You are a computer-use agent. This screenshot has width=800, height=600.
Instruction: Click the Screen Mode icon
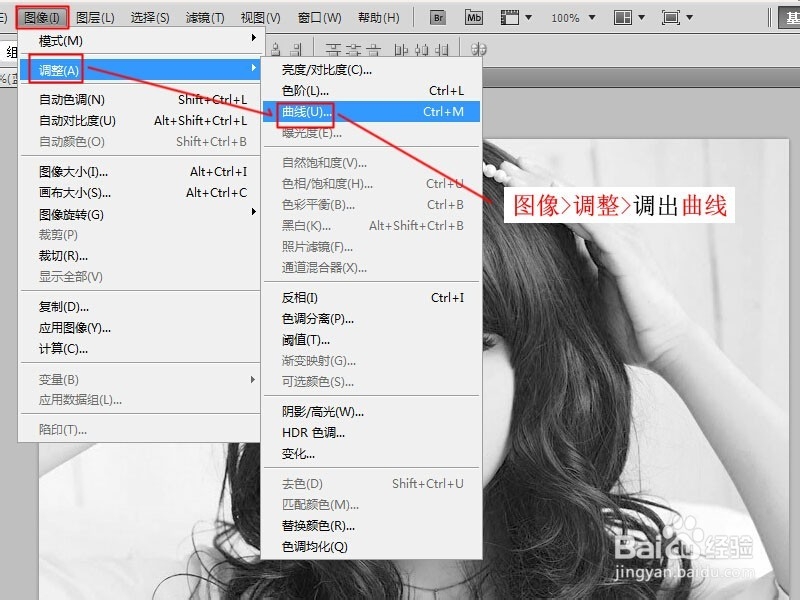click(672, 17)
